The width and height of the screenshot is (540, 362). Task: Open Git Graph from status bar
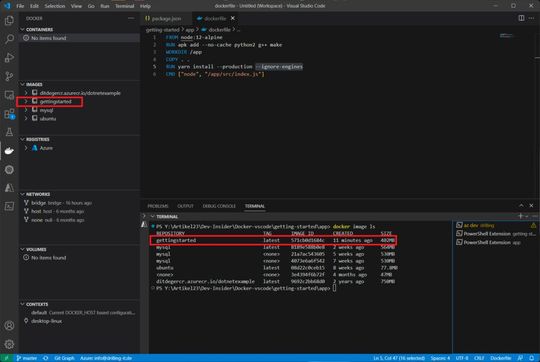pos(64,358)
